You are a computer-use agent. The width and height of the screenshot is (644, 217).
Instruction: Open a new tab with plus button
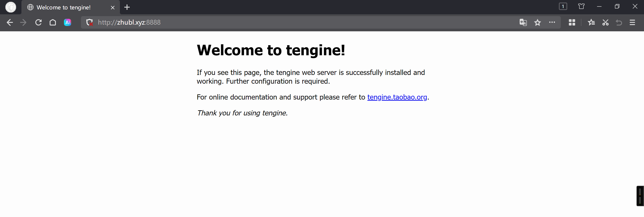coord(127,7)
